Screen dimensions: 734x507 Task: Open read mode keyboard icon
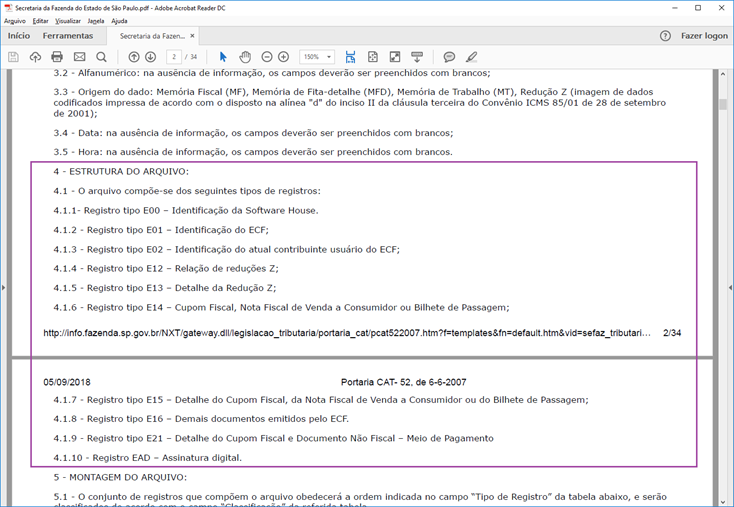pos(417,57)
